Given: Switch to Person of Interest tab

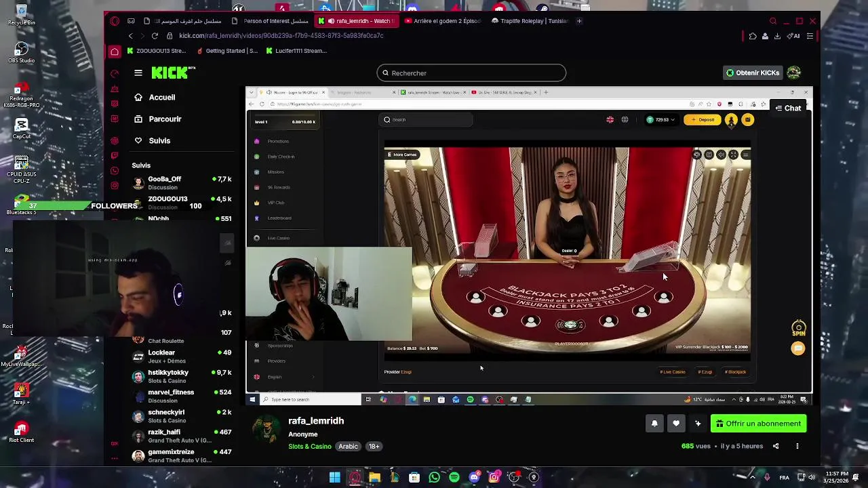Looking at the screenshot, I should [x=270, y=21].
